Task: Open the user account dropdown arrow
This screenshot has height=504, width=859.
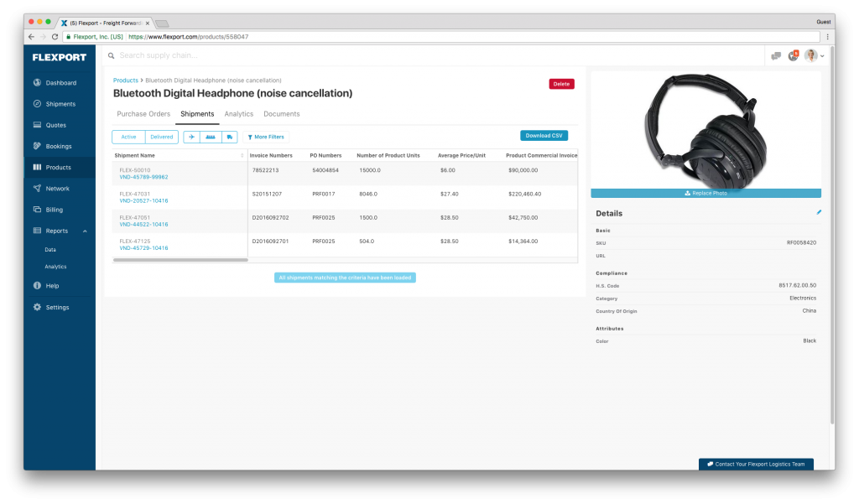Action: point(822,56)
